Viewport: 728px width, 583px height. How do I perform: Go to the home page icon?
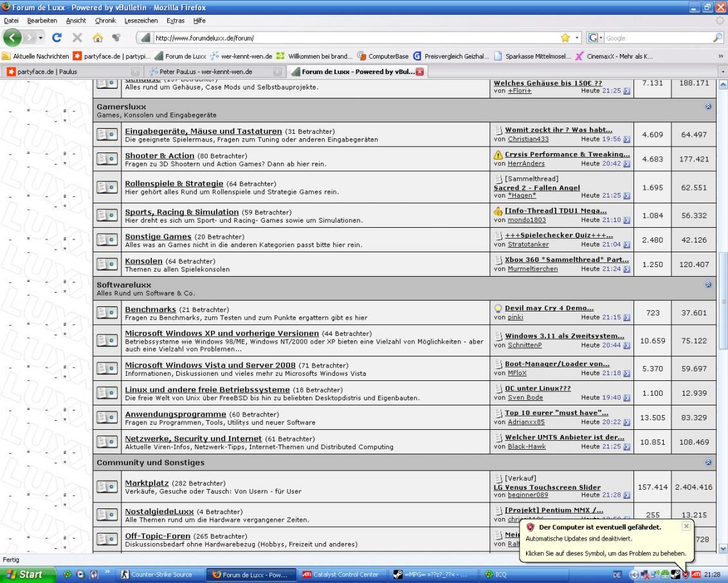pyautogui.click(x=98, y=37)
